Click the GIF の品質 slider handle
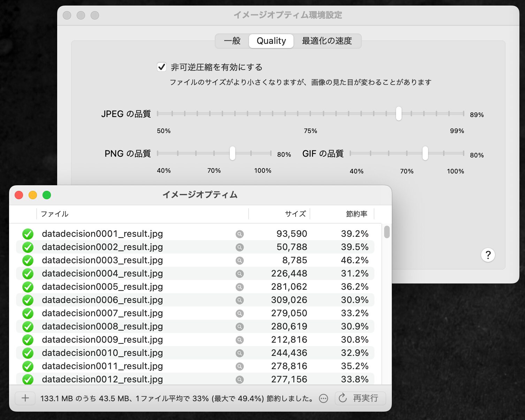 pyautogui.click(x=425, y=153)
